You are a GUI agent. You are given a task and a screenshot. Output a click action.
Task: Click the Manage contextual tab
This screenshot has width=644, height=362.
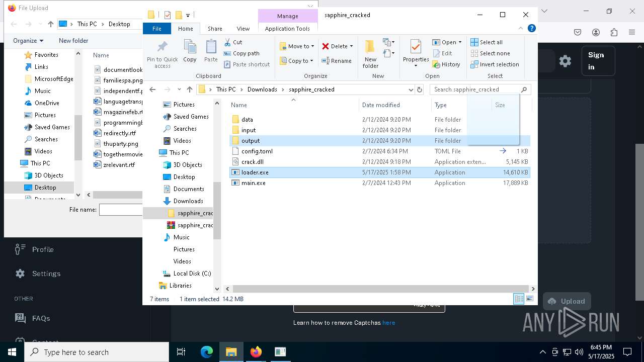288,16
